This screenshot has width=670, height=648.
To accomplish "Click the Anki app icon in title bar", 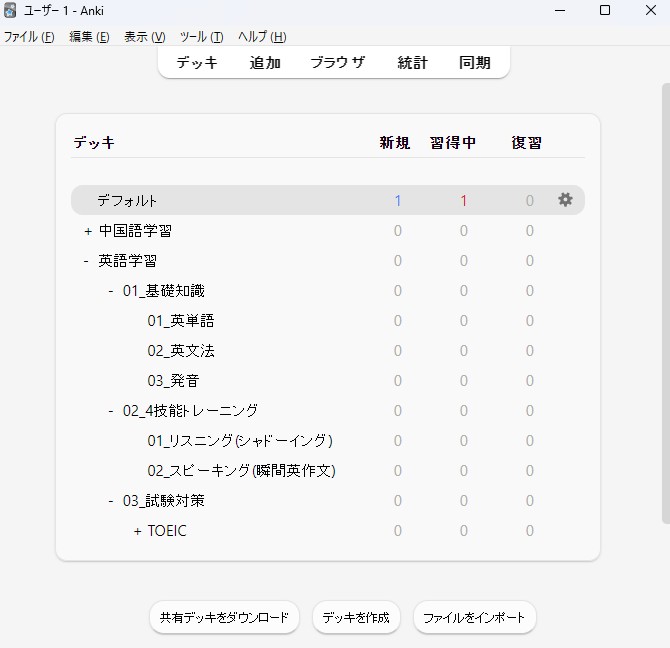I will click(10, 10).
